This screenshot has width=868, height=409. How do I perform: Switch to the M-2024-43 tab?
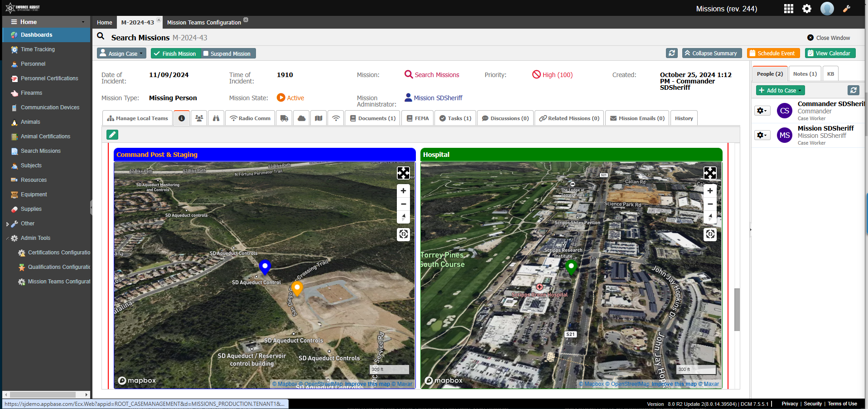click(137, 22)
